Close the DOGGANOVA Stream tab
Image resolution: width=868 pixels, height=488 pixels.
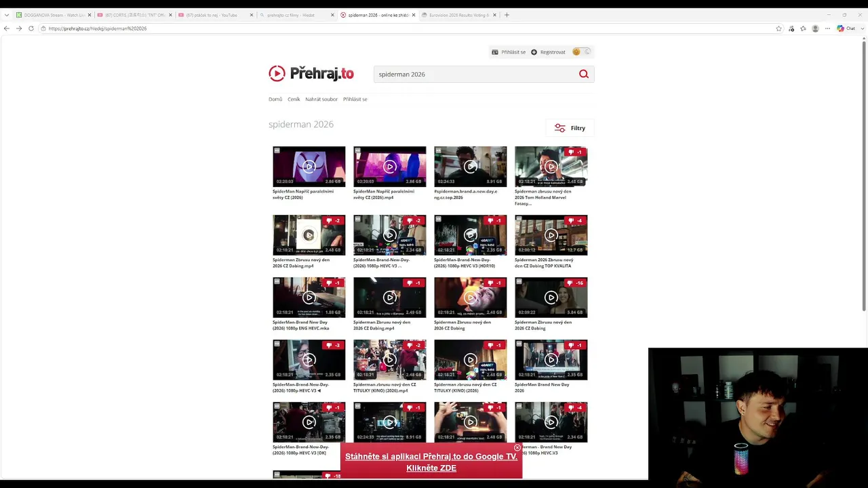pos(89,15)
